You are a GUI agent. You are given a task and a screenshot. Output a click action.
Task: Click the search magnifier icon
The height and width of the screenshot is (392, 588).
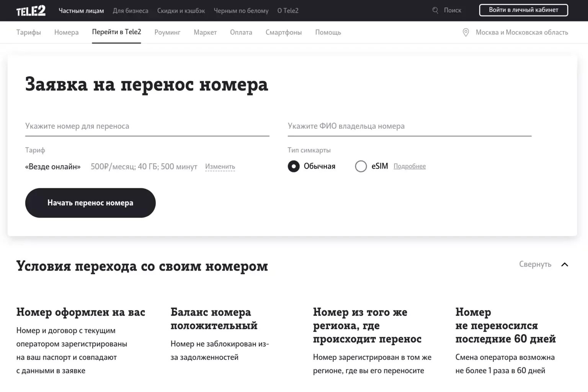tap(435, 10)
